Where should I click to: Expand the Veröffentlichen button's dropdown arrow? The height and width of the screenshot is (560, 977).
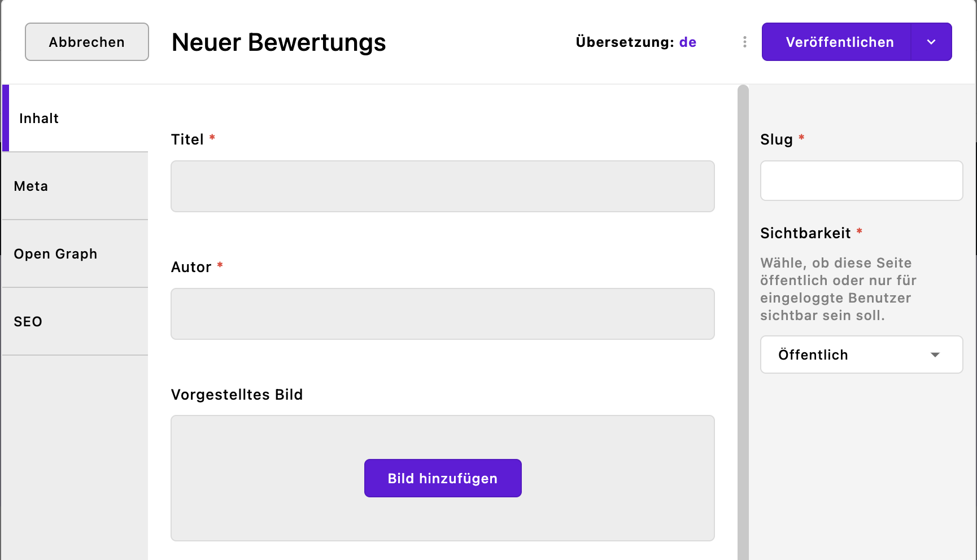931,41
